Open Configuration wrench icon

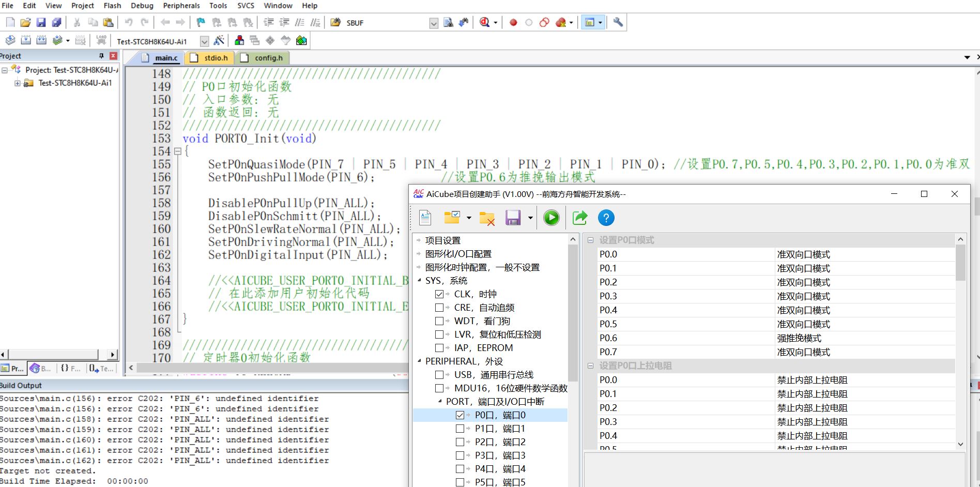pyautogui.click(x=618, y=22)
